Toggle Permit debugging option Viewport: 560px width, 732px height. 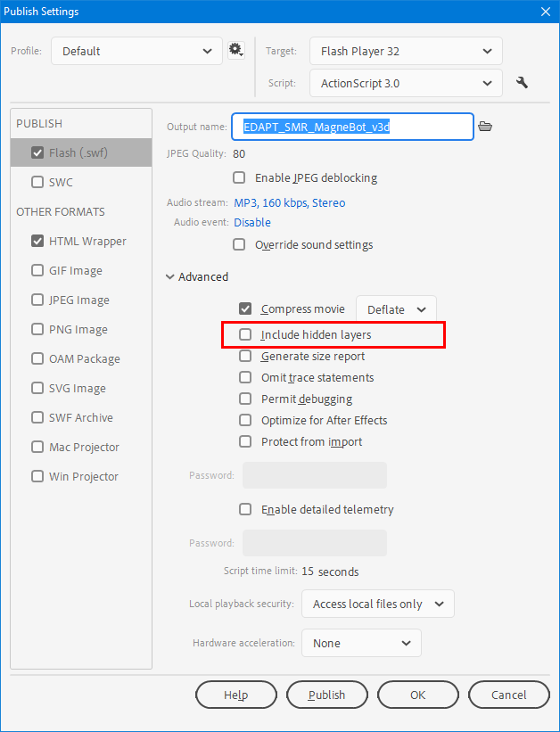click(x=245, y=399)
